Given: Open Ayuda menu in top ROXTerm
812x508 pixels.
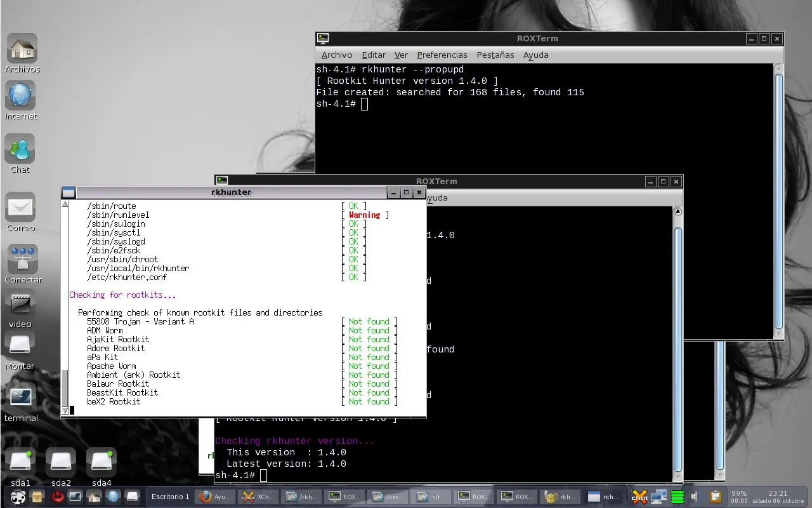Looking at the screenshot, I should pos(536,55).
